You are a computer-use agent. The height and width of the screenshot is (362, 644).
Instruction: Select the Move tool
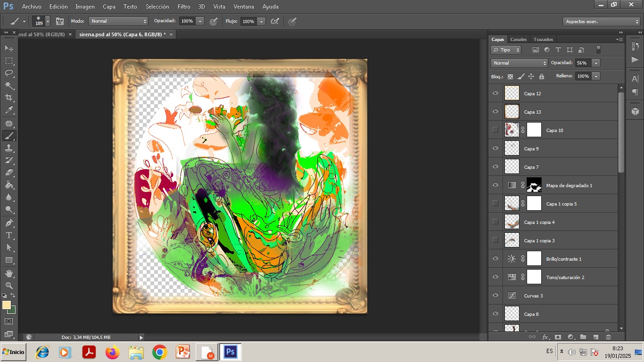pyautogui.click(x=9, y=49)
